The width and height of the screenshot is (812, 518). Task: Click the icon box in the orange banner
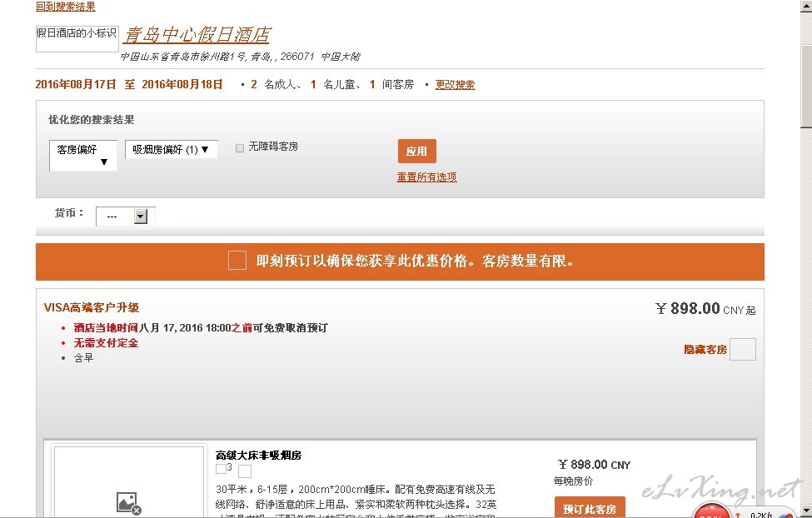click(237, 260)
